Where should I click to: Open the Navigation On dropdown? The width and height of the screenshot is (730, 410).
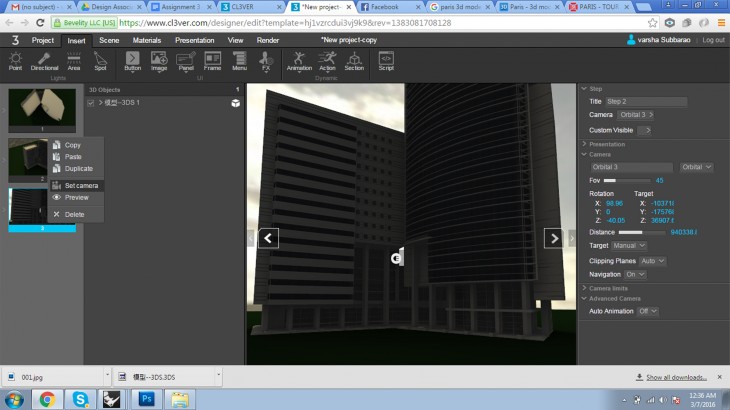(635, 274)
